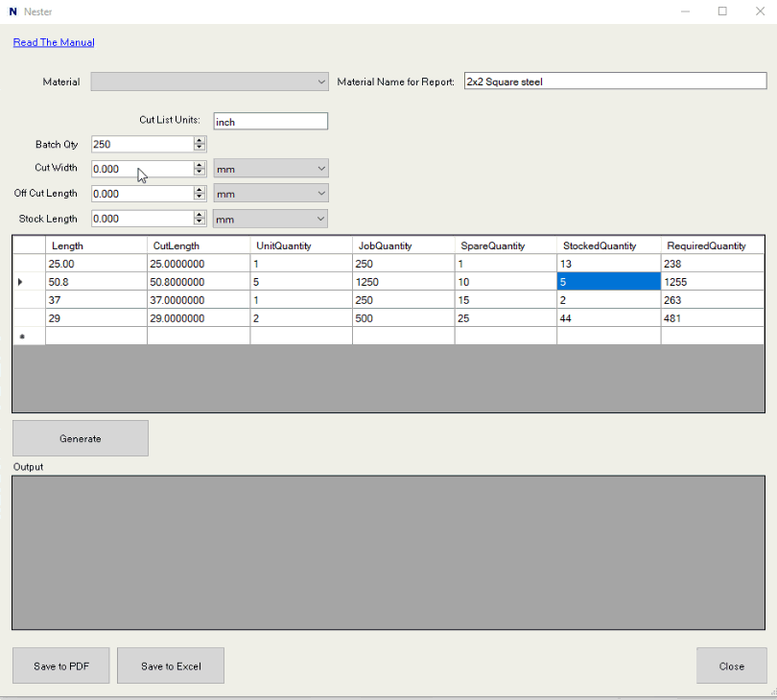777x700 pixels.
Task: Click the Off Cut Length value field
Action: coord(143,194)
